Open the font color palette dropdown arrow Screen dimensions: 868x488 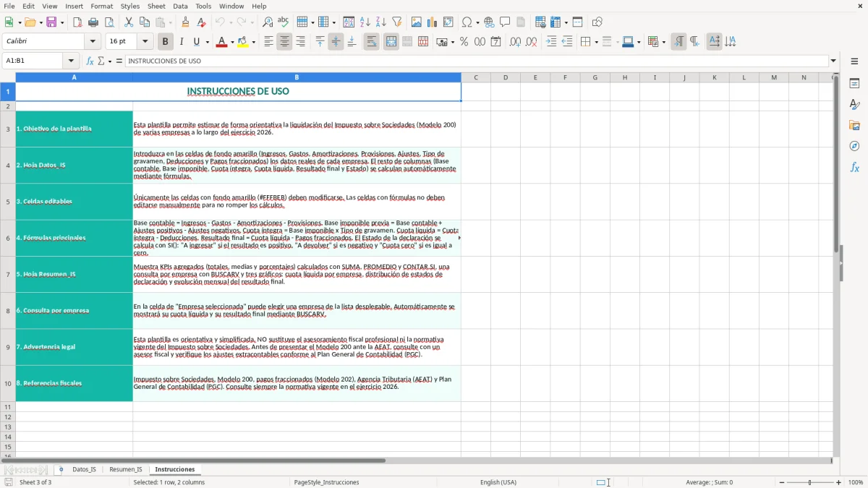click(231, 42)
